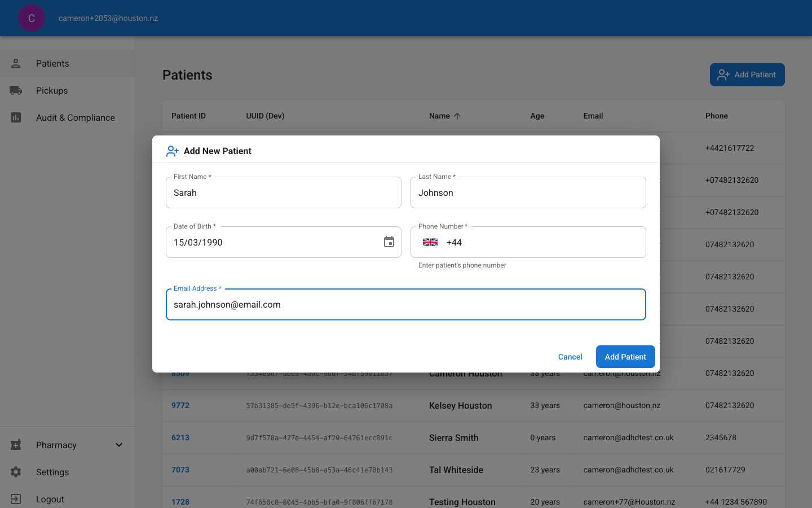Click the Logout exit icon
Screen dimensions: 812x508
pyautogui.click(x=16, y=499)
